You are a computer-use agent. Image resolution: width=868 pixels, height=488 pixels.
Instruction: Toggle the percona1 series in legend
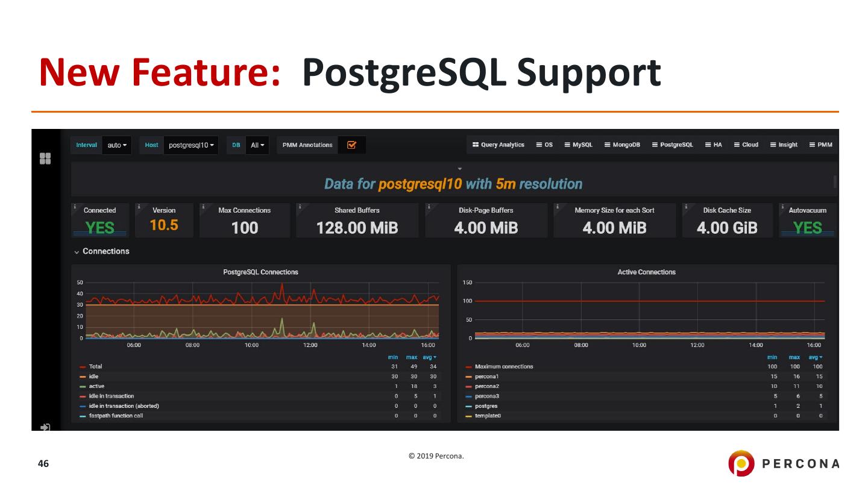coord(487,377)
